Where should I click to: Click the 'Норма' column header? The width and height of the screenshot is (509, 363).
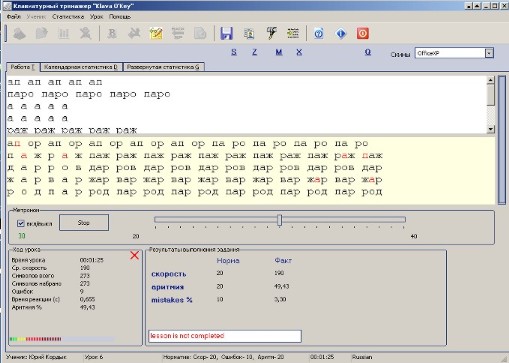point(228,261)
